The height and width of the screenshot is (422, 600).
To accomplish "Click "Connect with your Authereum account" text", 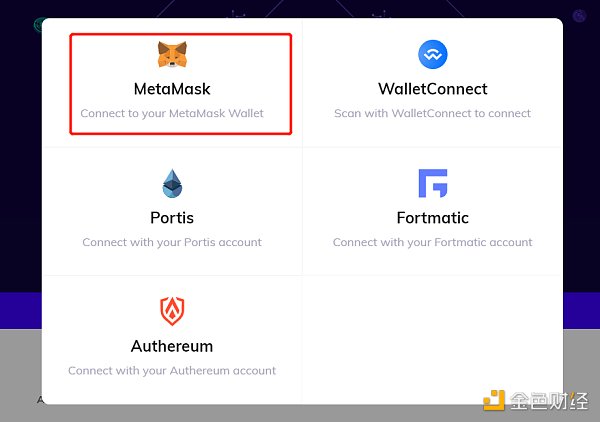I will pos(172,371).
